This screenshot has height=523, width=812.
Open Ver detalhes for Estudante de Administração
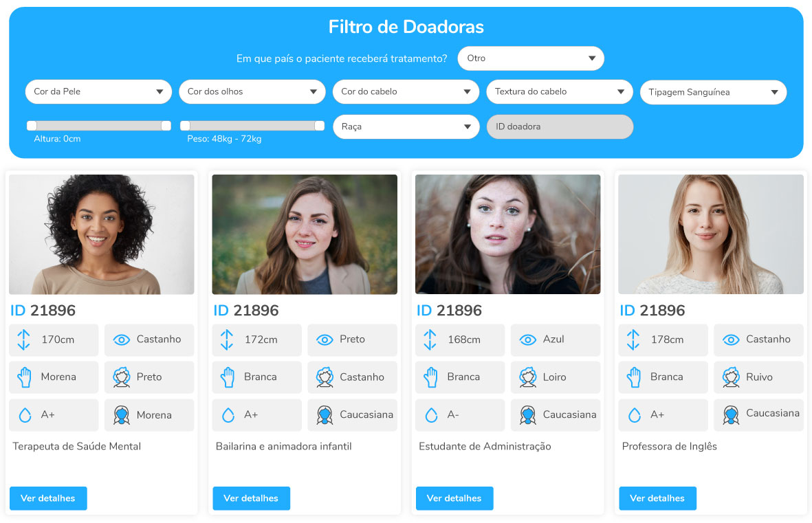click(x=454, y=498)
